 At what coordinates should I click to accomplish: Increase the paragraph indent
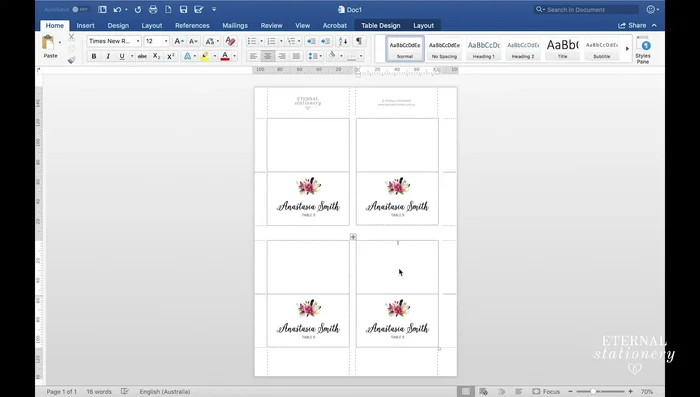(x=325, y=41)
